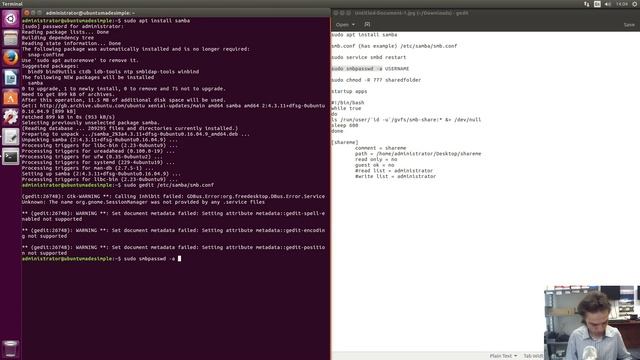Viewport: 640px width, 360px height.
Task: Open the session power gear menu
Action: [635, 4]
